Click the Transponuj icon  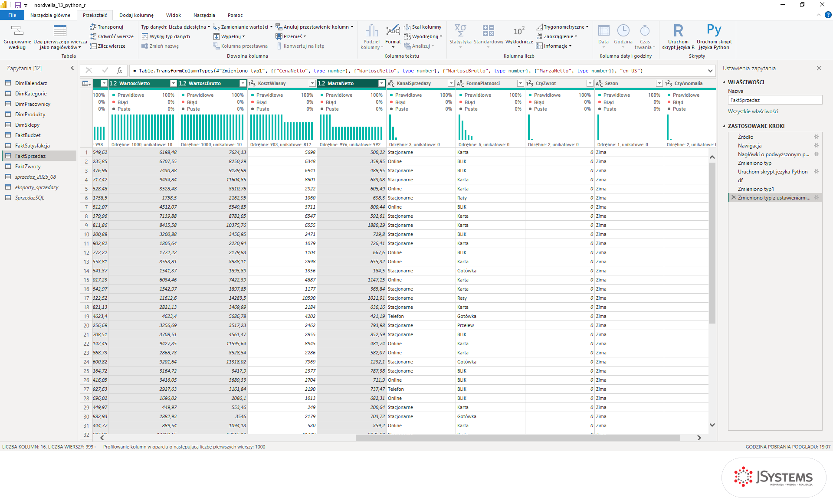coord(93,27)
